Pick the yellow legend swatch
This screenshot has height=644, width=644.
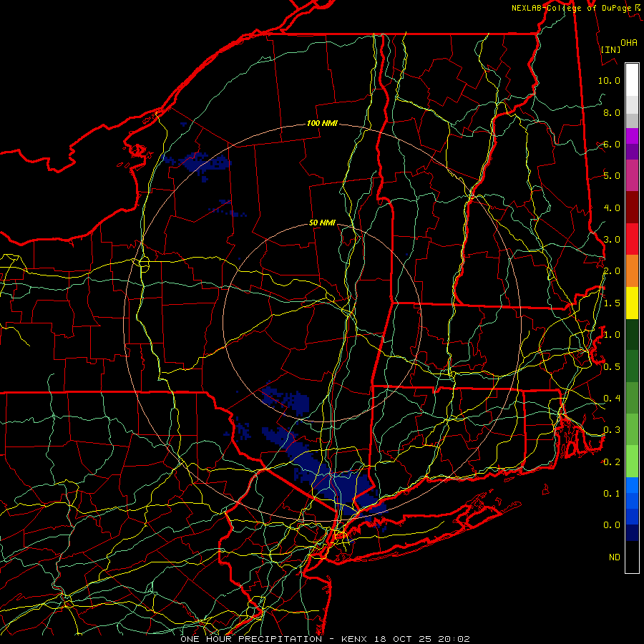[632, 303]
